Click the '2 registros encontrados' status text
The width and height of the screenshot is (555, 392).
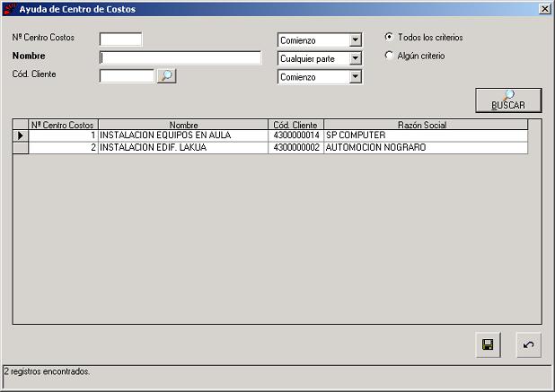pos(47,371)
